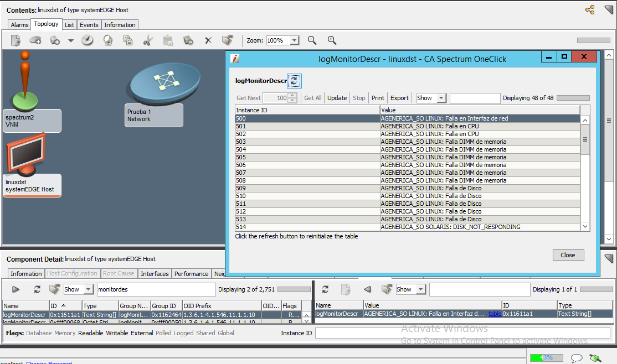Switch to the Alarms tab

[19, 25]
